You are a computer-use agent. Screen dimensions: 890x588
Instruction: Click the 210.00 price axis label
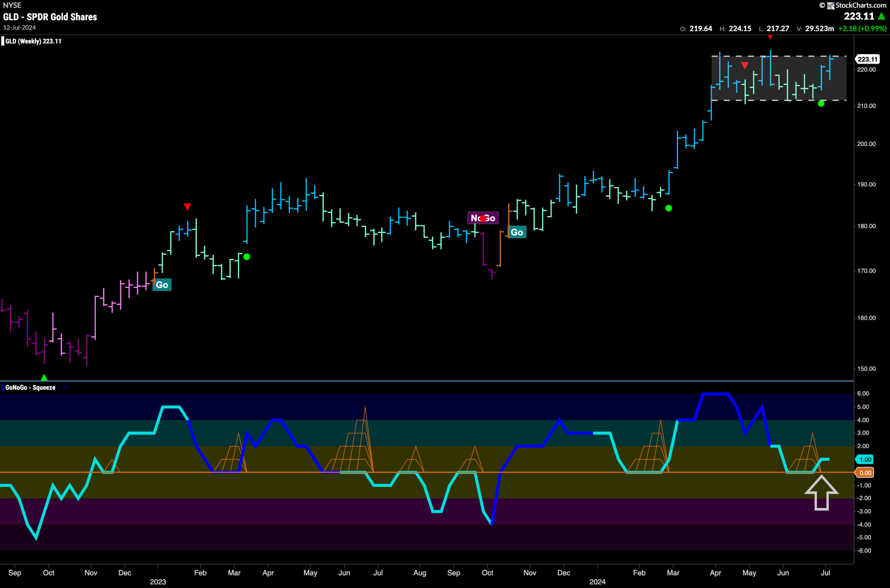[x=866, y=106]
